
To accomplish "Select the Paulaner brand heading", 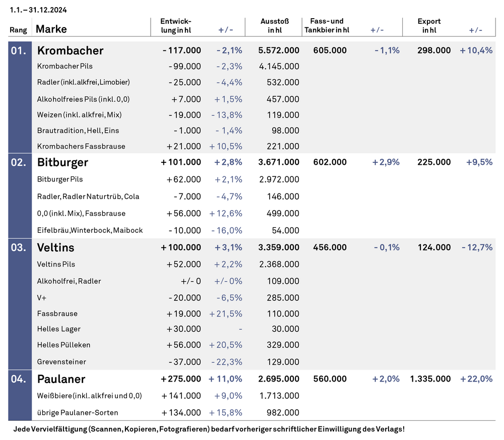I will (61, 379).
